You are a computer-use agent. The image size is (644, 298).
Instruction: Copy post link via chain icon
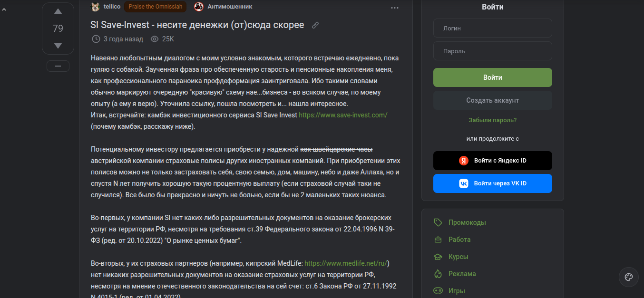point(315,25)
